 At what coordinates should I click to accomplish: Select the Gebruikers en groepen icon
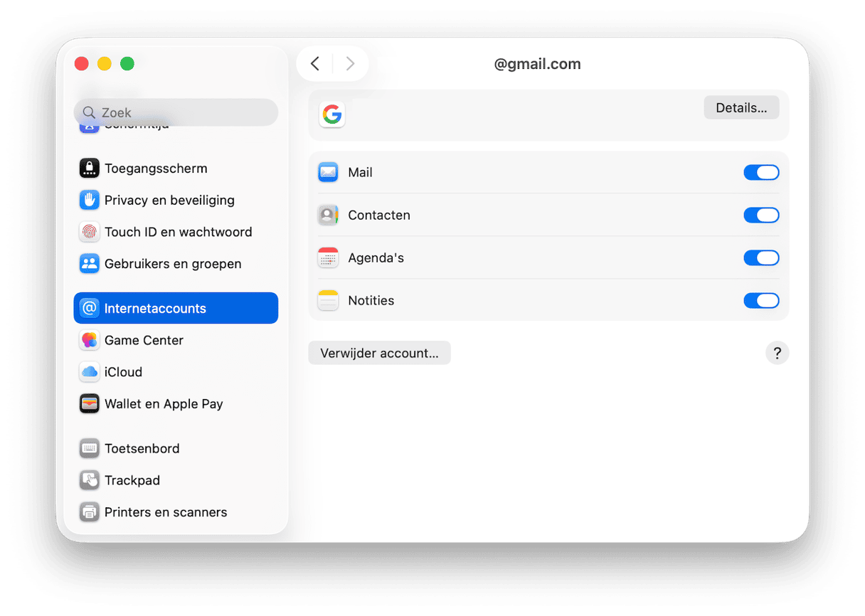click(89, 264)
